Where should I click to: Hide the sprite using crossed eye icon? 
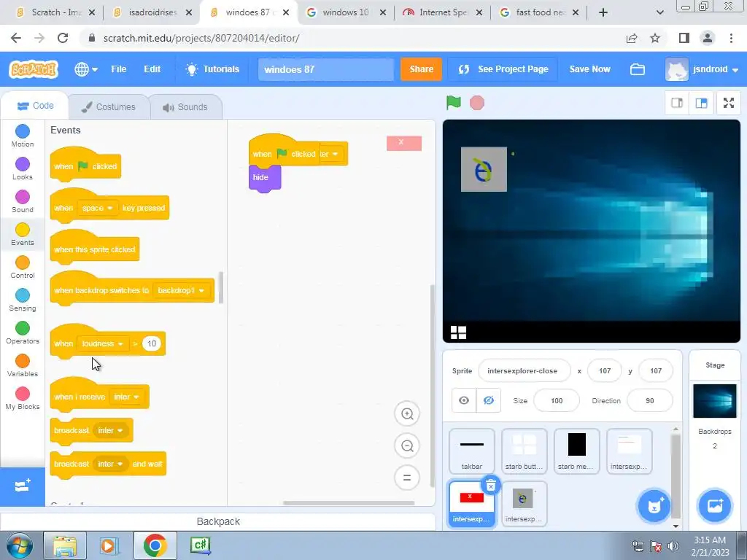pyautogui.click(x=488, y=400)
